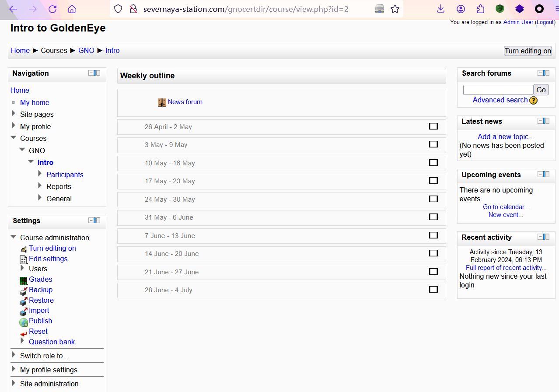Show only week 26 April - 2 May
Viewport: 559px width, 392px height.
pyautogui.click(x=433, y=126)
